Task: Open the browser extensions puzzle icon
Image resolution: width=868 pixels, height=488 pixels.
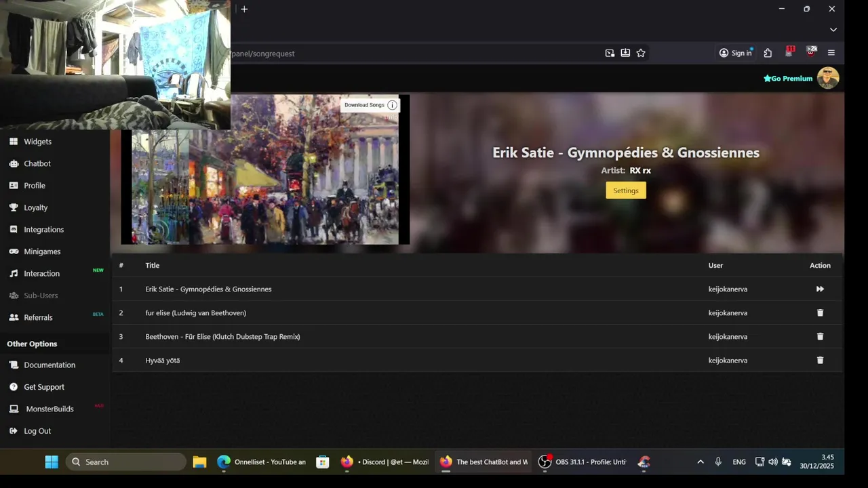Action: pyautogui.click(x=768, y=53)
